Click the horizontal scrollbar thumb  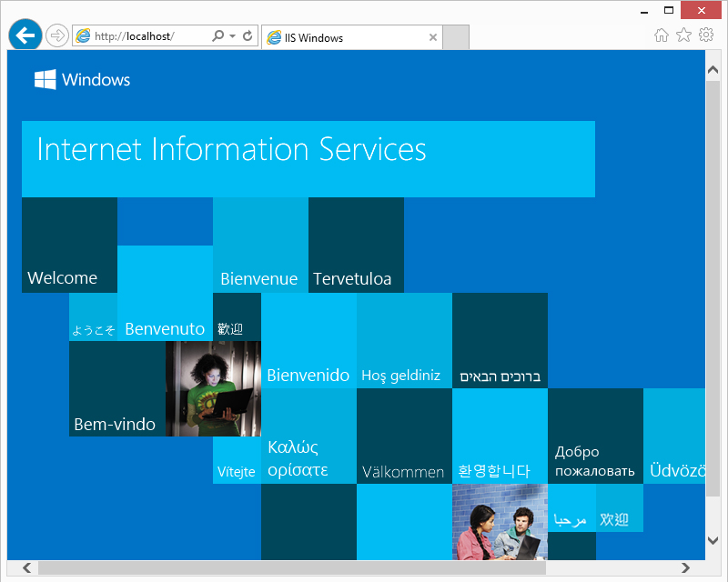pos(292,567)
